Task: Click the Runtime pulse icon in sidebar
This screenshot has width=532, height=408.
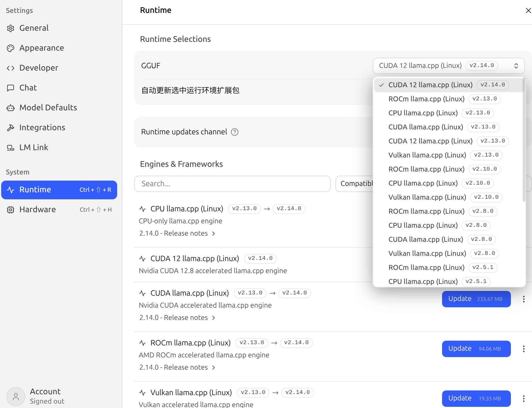Action: (11, 190)
